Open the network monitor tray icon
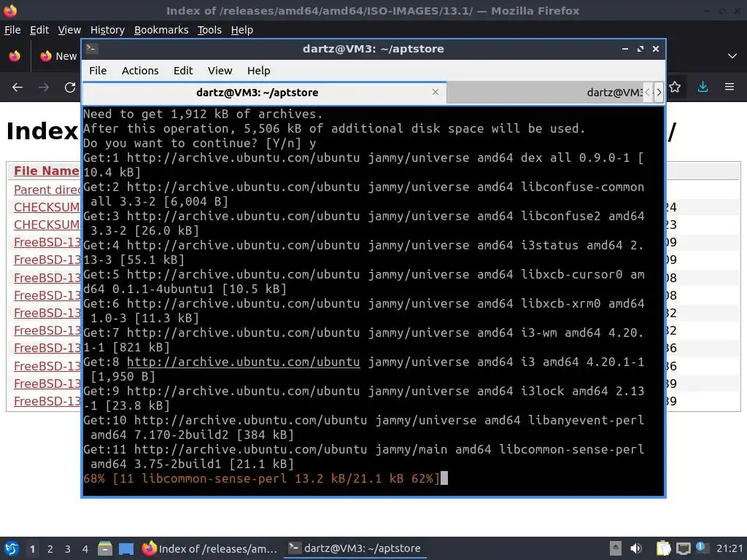Screen dimensions: 747x560 [x=683, y=548]
